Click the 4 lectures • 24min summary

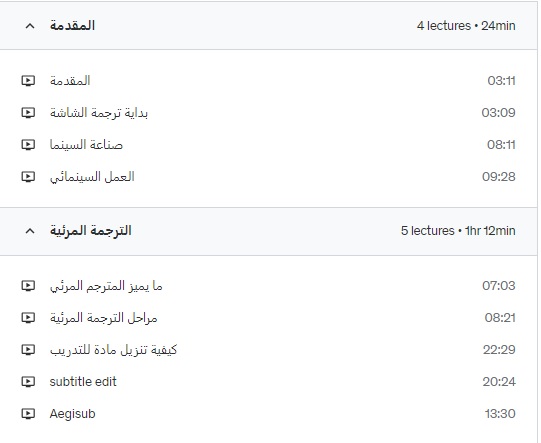tap(466, 26)
